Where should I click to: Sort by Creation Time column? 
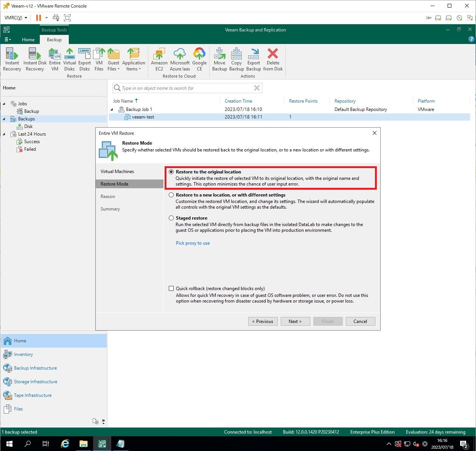click(238, 101)
